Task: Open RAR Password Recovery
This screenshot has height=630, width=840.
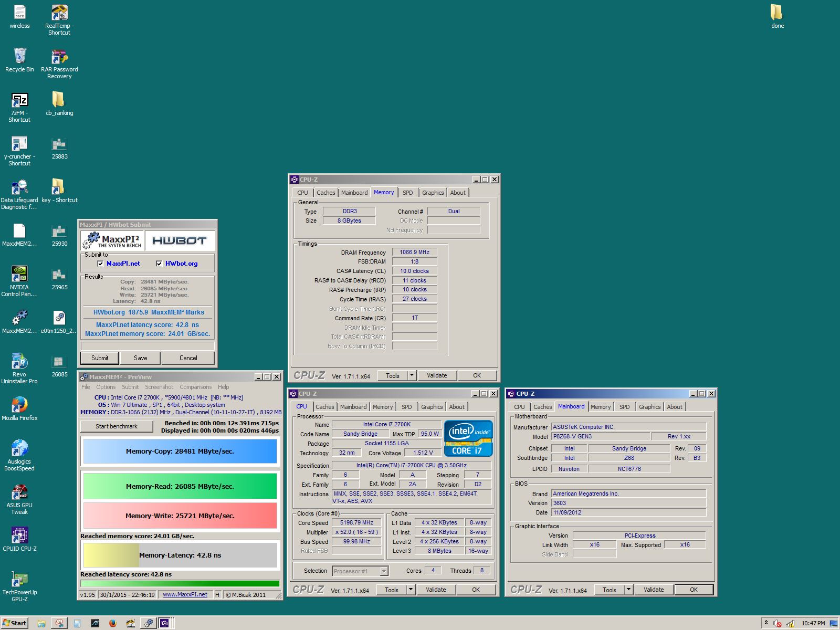Action: pyautogui.click(x=59, y=64)
